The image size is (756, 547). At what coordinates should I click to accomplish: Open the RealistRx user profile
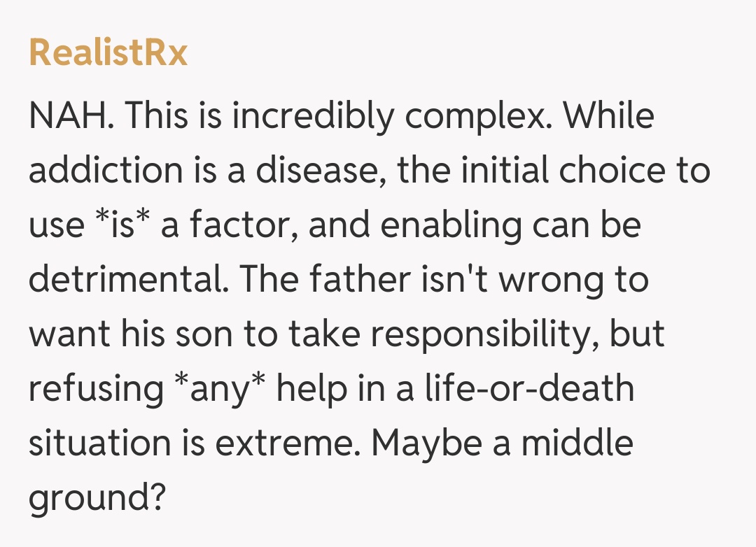pyautogui.click(x=108, y=53)
